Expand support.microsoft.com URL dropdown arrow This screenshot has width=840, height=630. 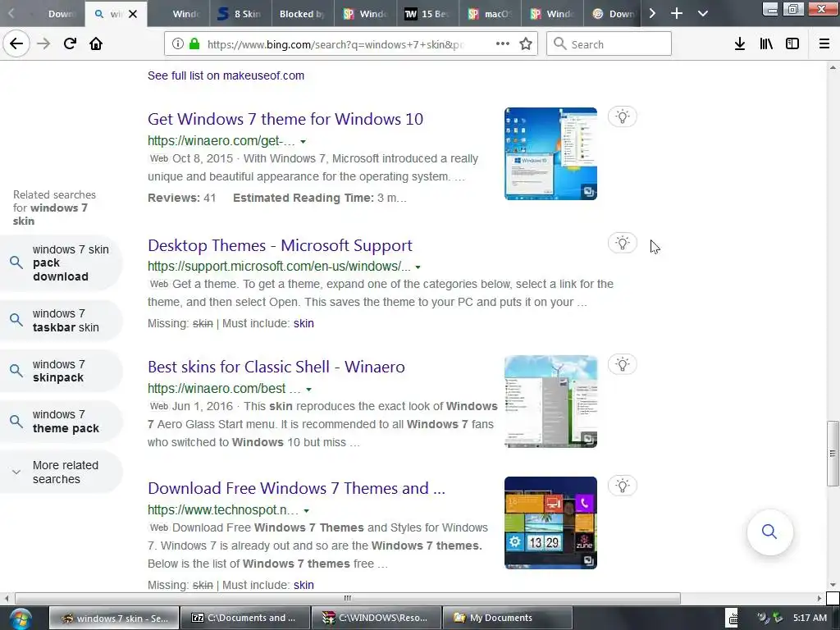418,267
